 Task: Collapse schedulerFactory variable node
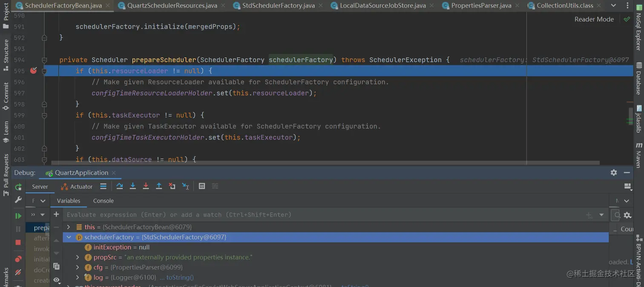click(x=69, y=237)
